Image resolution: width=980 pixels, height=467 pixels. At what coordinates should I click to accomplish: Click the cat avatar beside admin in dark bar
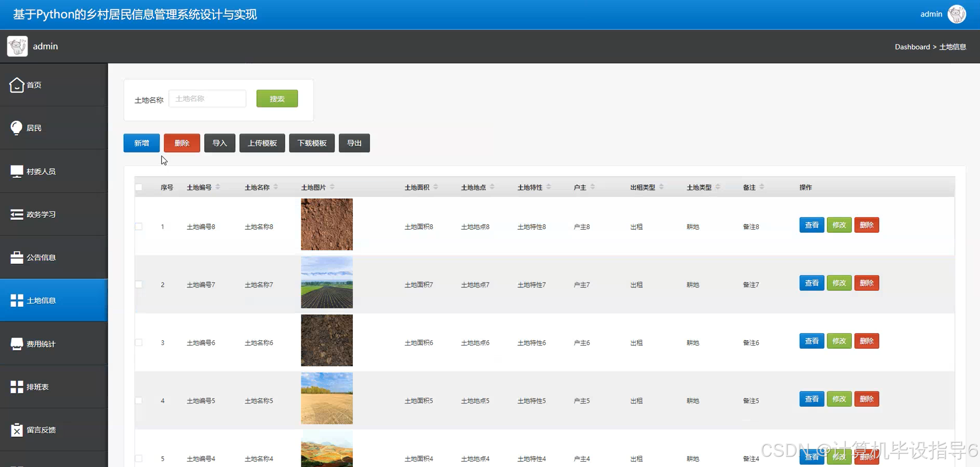[x=17, y=46]
